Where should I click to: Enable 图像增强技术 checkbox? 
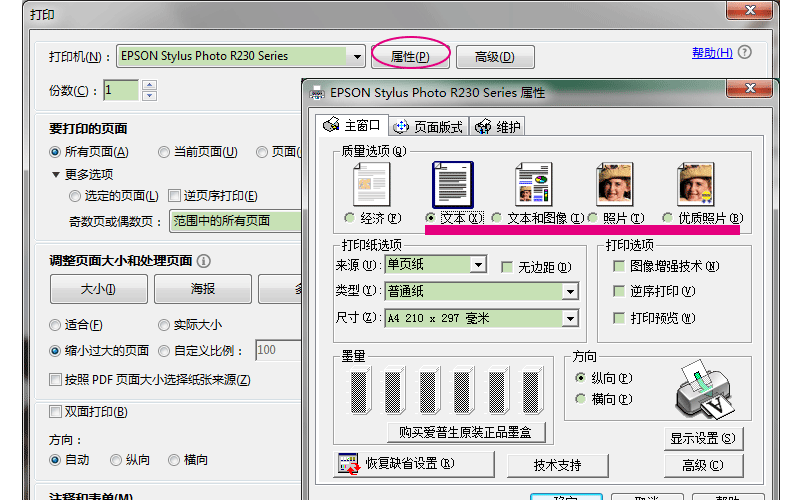(x=619, y=266)
